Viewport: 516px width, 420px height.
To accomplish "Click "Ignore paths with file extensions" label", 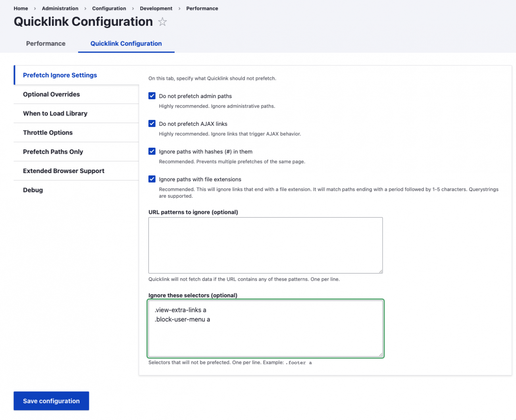I will [x=200, y=179].
